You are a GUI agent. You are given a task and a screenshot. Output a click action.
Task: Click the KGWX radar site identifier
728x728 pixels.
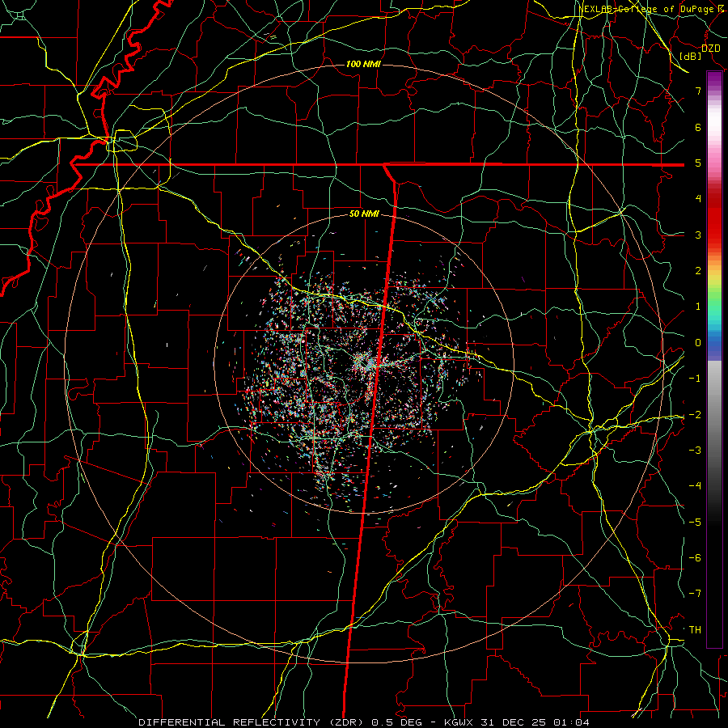coord(459,722)
